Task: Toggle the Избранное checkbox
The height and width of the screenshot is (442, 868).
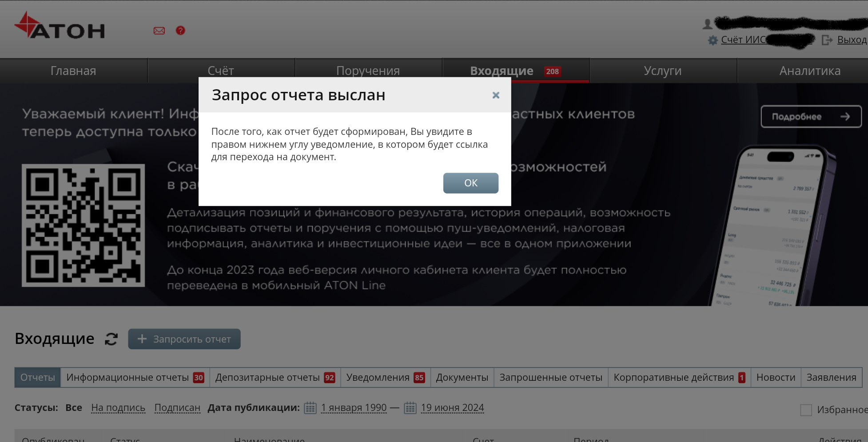Action: coord(806,410)
